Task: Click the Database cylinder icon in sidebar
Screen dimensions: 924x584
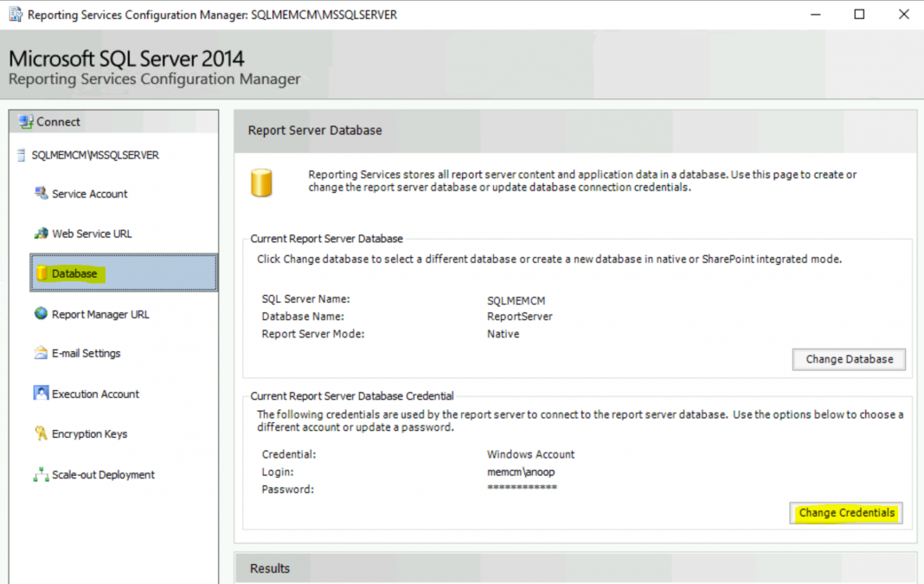Action: 42,273
